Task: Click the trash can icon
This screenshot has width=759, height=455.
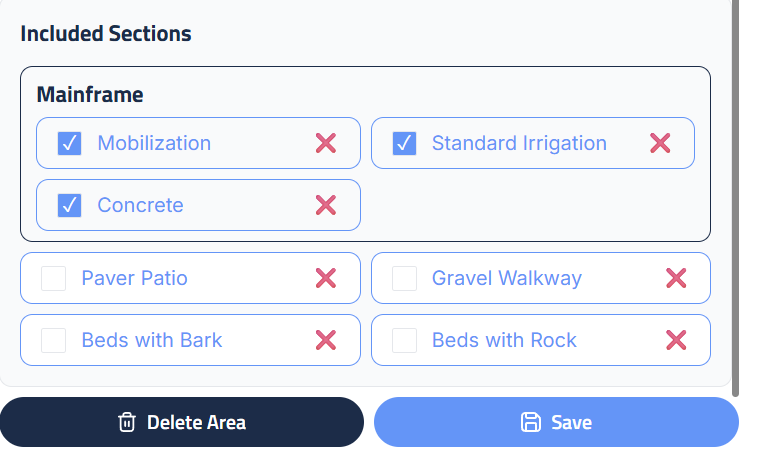Action: pos(127,422)
